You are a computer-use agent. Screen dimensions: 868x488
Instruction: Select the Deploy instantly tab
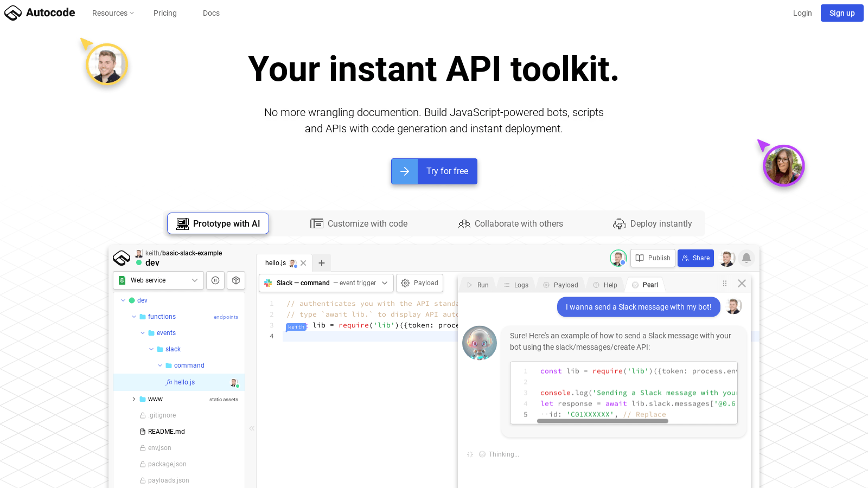[x=653, y=223]
